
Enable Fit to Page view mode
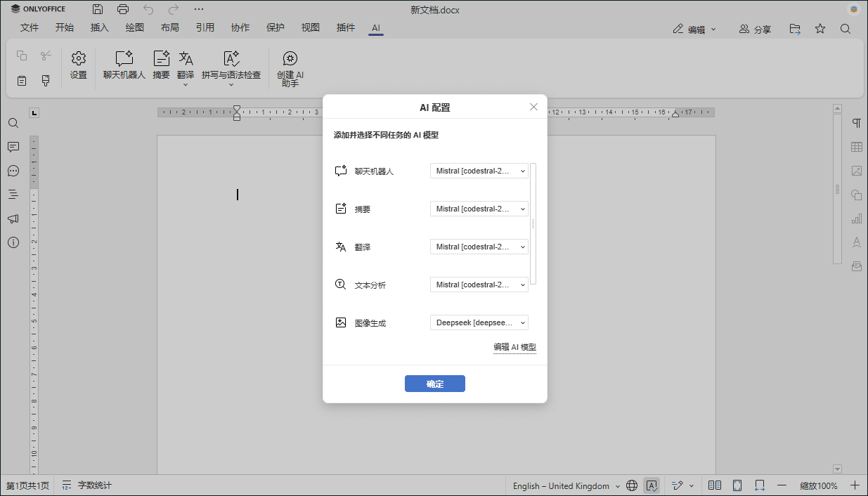pyautogui.click(x=737, y=485)
